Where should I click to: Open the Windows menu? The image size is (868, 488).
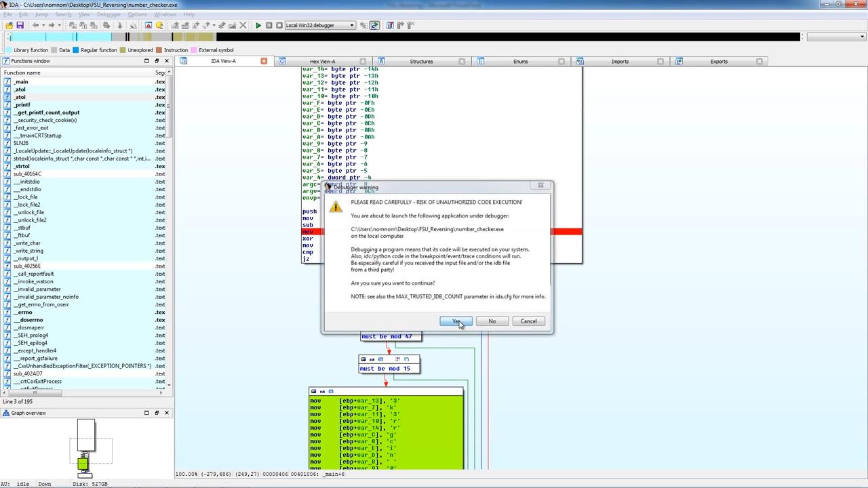point(165,14)
